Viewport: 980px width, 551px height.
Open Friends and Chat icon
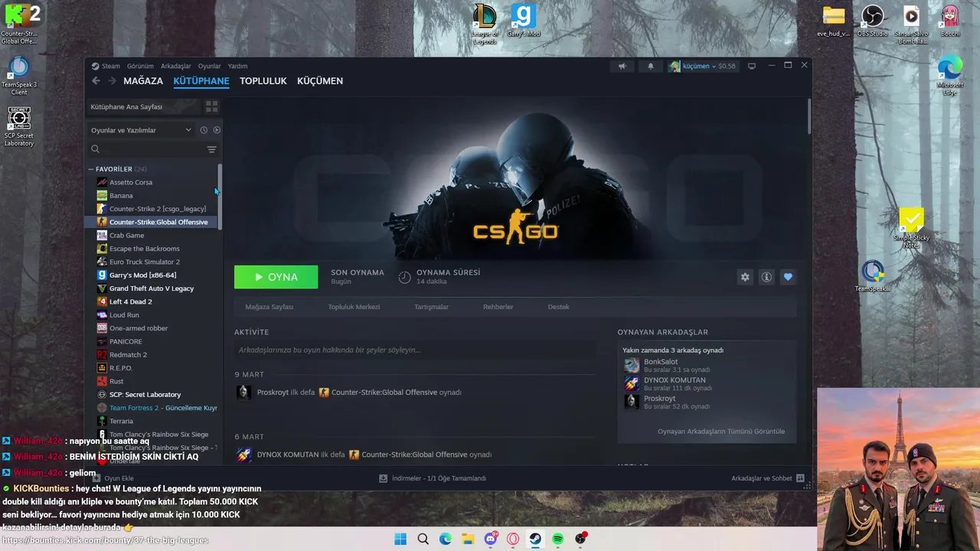(800, 478)
